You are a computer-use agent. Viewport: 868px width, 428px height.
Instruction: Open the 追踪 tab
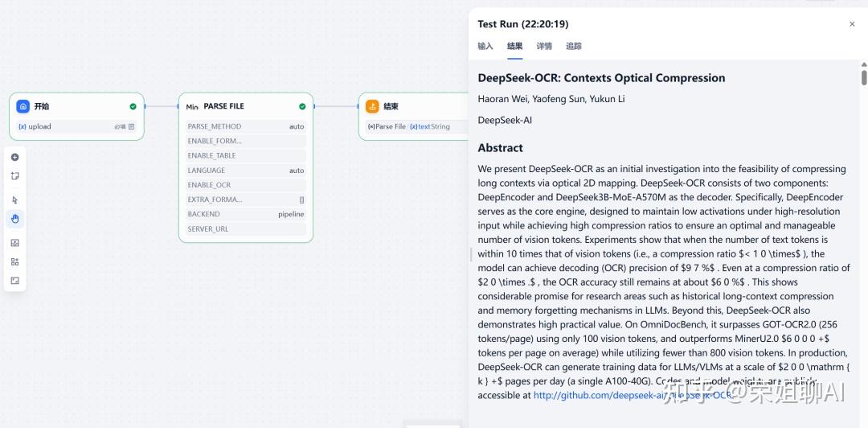pyautogui.click(x=574, y=47)
